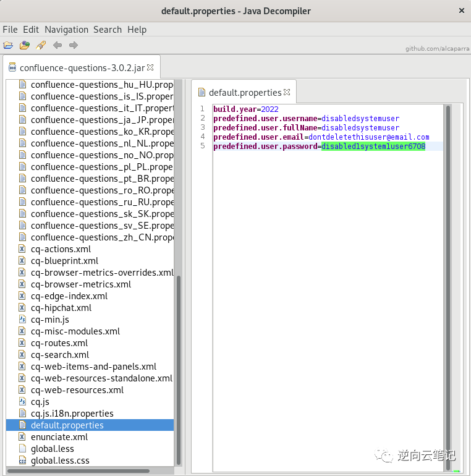Close the default.properties editor tab
The image size is (471, 476).
click(x=287, y=92)
